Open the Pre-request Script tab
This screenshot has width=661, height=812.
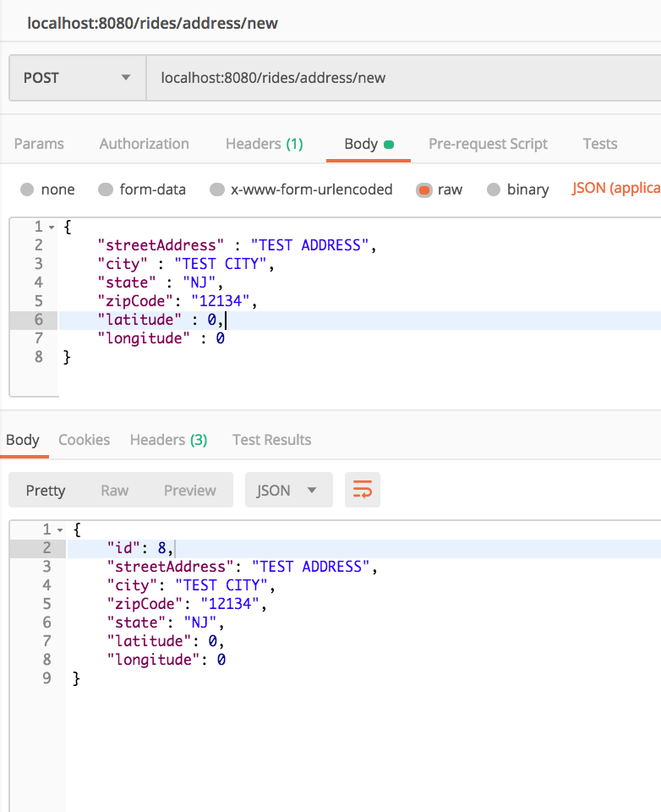pyautogui.click(x=488, y=144)
